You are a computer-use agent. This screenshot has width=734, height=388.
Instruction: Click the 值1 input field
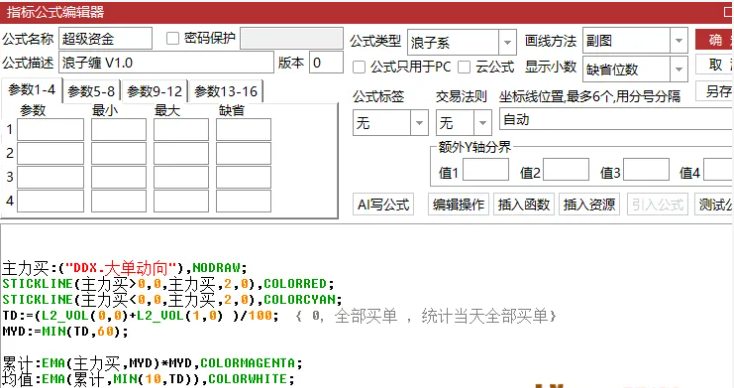click(486, 169)
